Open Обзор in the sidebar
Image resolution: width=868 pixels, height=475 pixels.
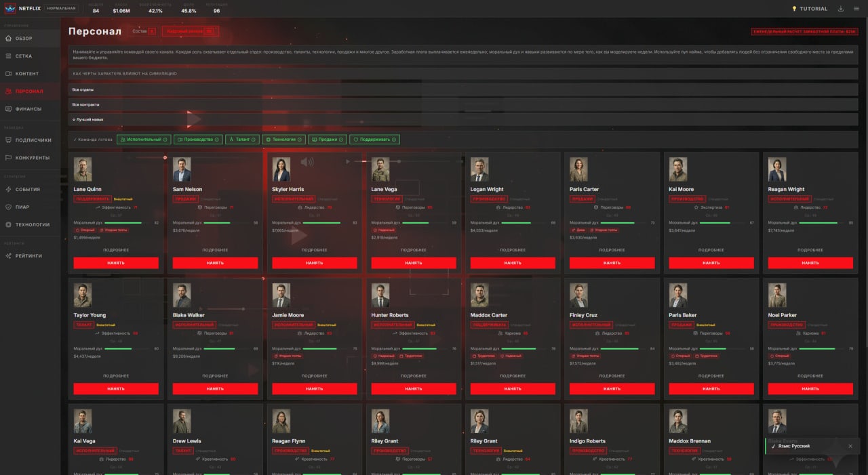[x=30, y=39]
